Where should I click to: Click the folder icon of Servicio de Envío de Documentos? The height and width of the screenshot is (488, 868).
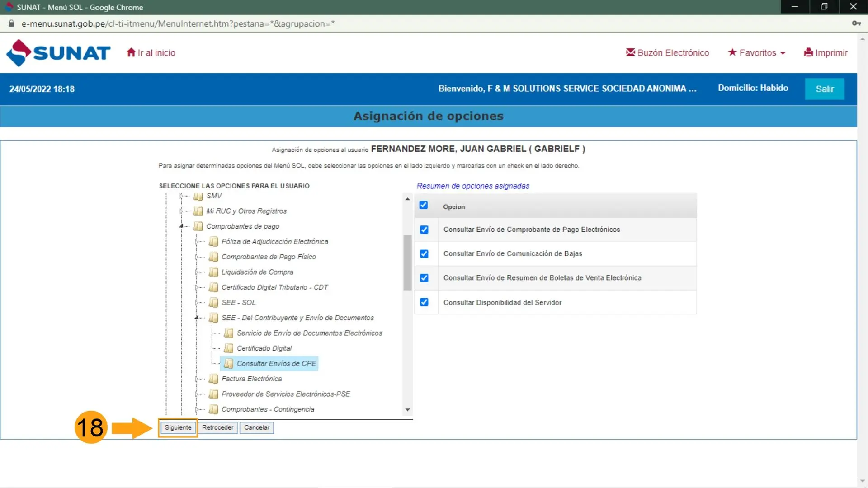tap(229, 333)
